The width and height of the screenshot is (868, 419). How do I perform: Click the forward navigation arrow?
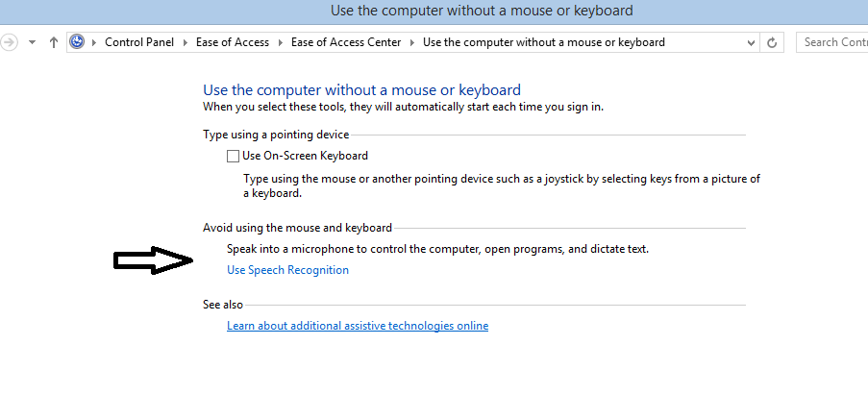click(x=10, y=42)
